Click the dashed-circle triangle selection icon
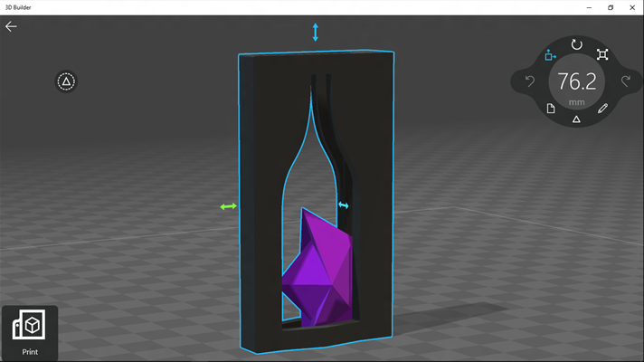The image size is (644, 362). click(x=66, y=81)
